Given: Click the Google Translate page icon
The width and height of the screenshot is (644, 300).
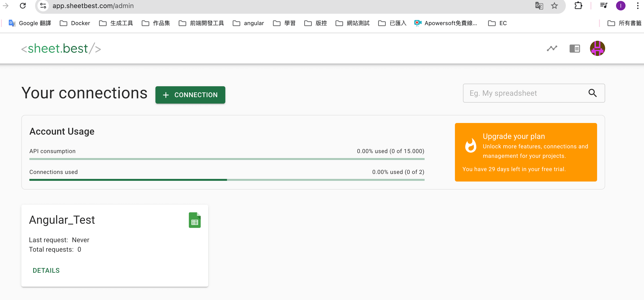Looking at the screenshot, I should [539, 6].
